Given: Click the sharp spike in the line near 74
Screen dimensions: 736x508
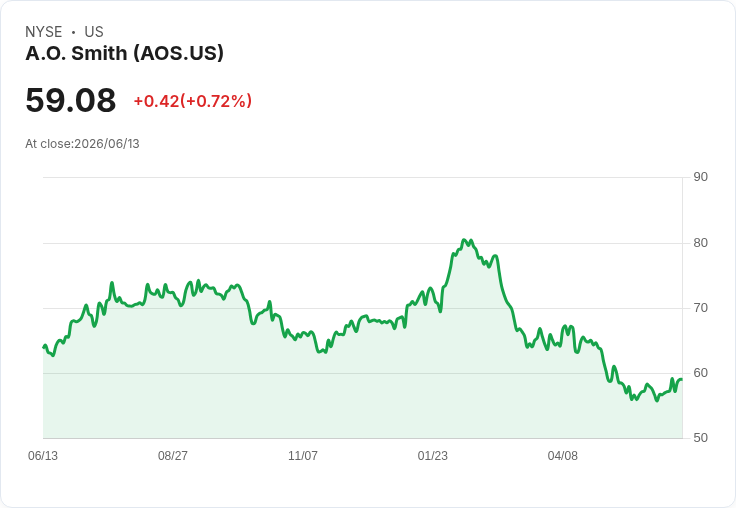Looking at the screenshot, I should point(112,283).
